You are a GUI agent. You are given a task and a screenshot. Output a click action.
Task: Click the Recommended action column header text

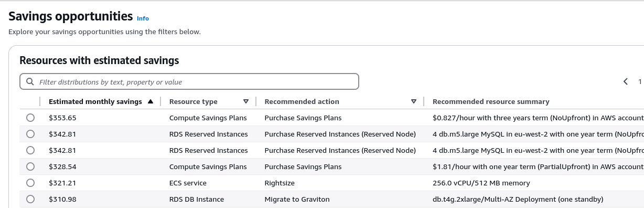coord(302,101)
